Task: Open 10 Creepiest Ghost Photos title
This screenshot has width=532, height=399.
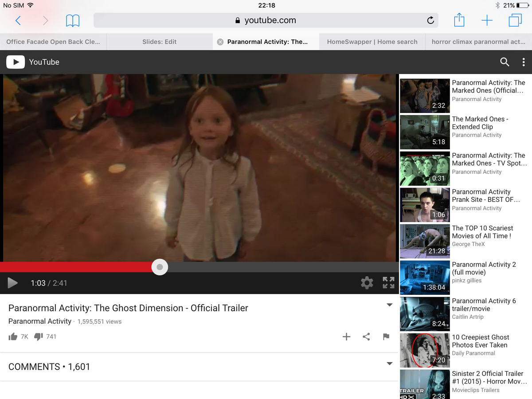Action: point(481,341)
